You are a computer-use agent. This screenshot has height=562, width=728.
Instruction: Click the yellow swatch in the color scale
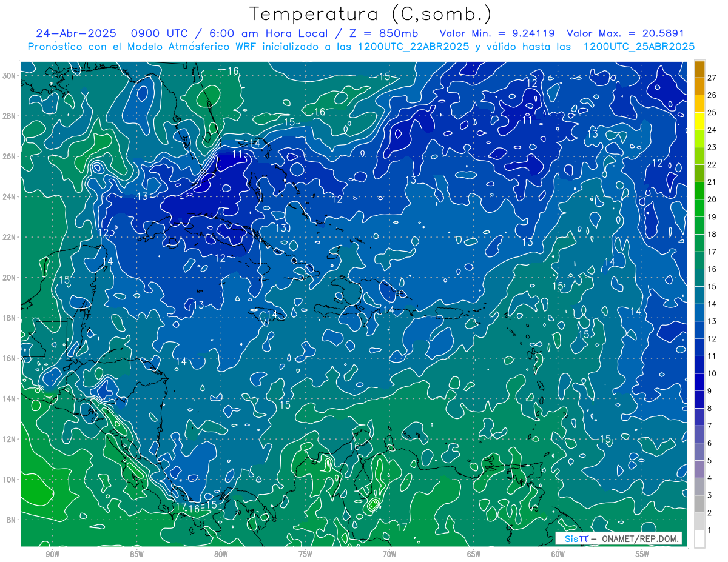coord(699,121)
